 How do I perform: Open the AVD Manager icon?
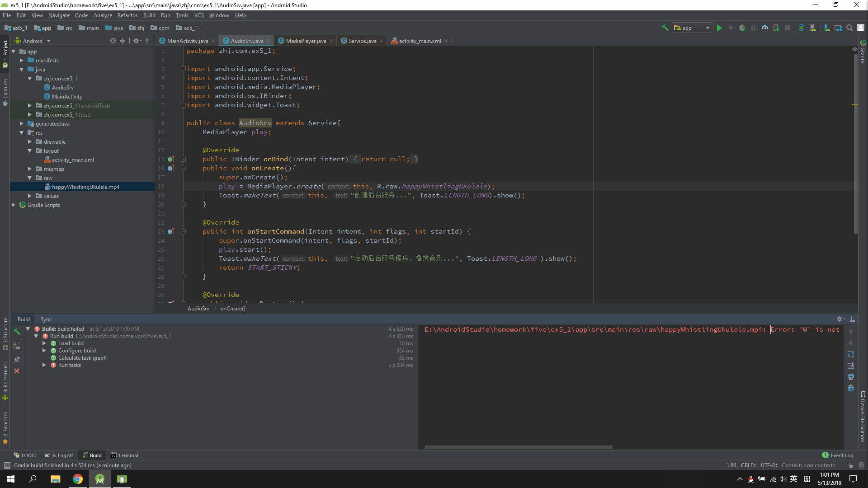[x=813, y=28]
